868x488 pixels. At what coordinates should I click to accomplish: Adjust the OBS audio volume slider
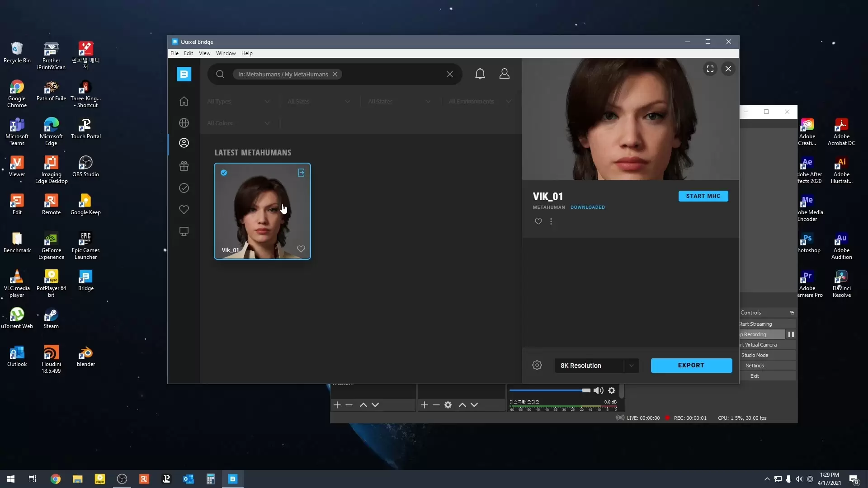click(x=585, y=390)
